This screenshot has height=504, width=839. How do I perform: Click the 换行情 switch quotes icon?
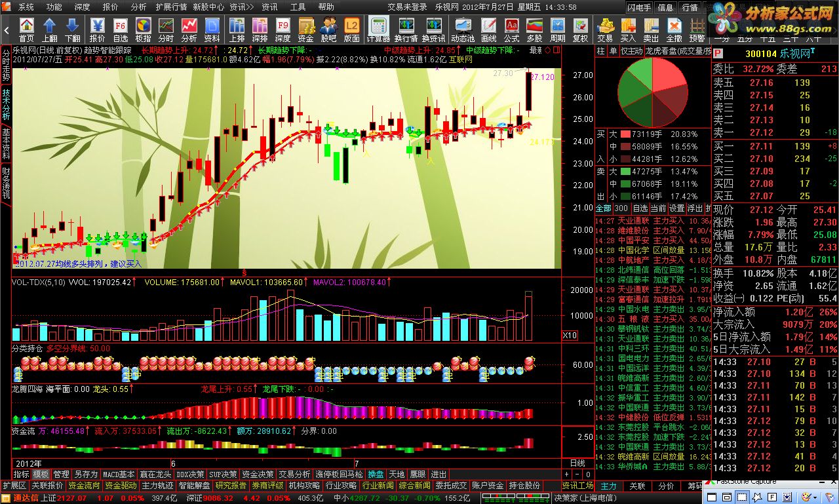click(x=406, y=30)
